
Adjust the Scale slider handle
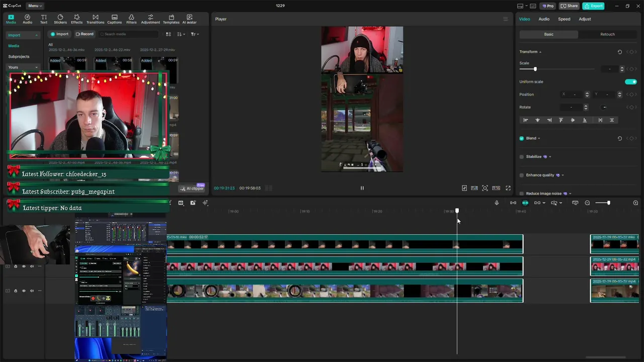535,69
